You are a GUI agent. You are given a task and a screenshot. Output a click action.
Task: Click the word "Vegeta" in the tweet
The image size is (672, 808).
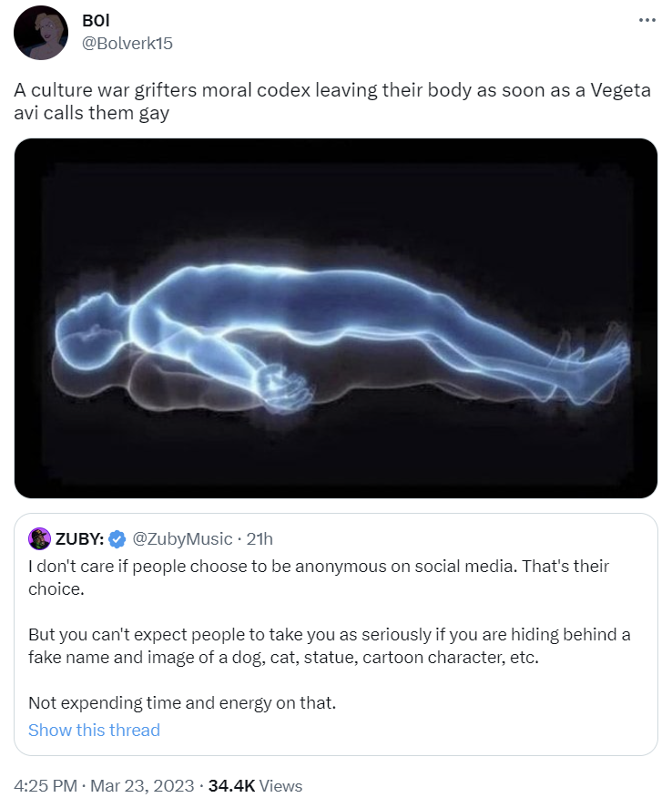(619, 93)
